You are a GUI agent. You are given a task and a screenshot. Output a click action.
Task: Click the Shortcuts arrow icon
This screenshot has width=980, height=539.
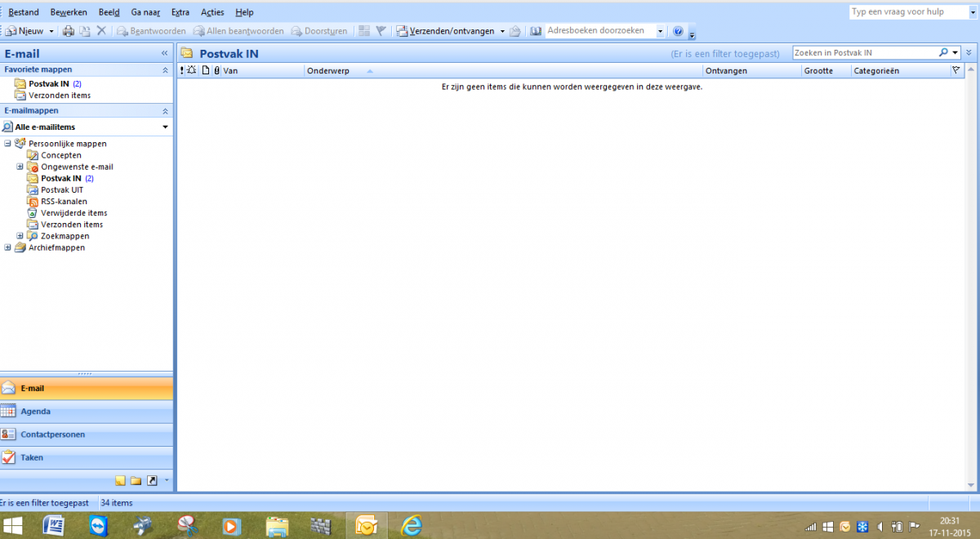click(151, 480)
